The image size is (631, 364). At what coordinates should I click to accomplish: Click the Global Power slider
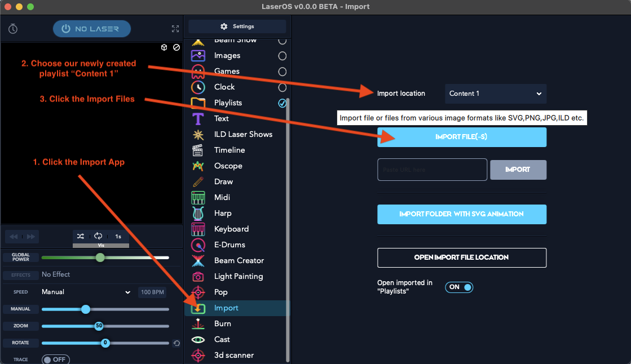tap(105, 258)
